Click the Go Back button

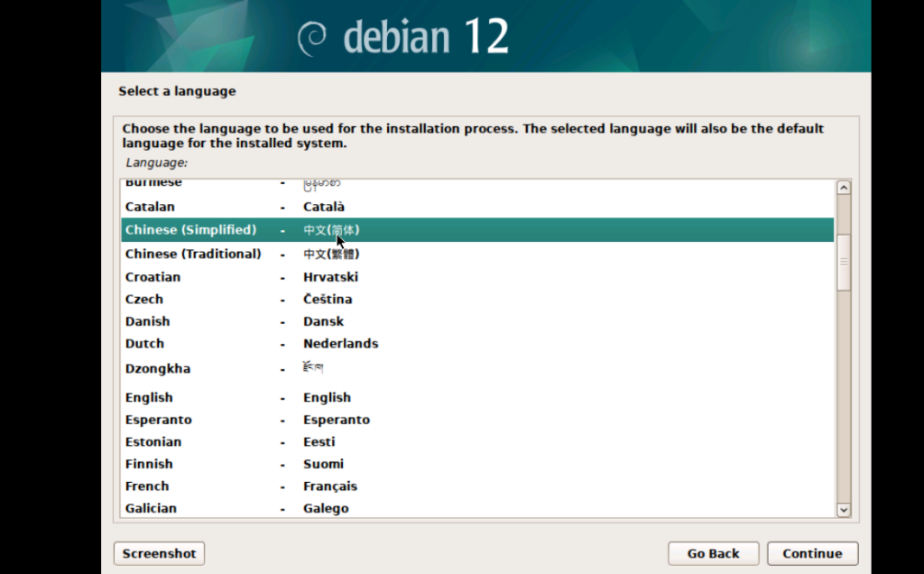(713, 553)
